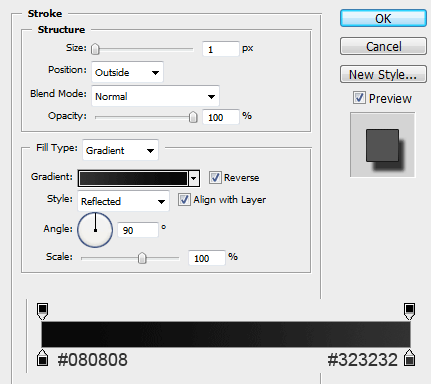
Task: Open the Blend Mode dropdown set to Normal
Action: 155,96
